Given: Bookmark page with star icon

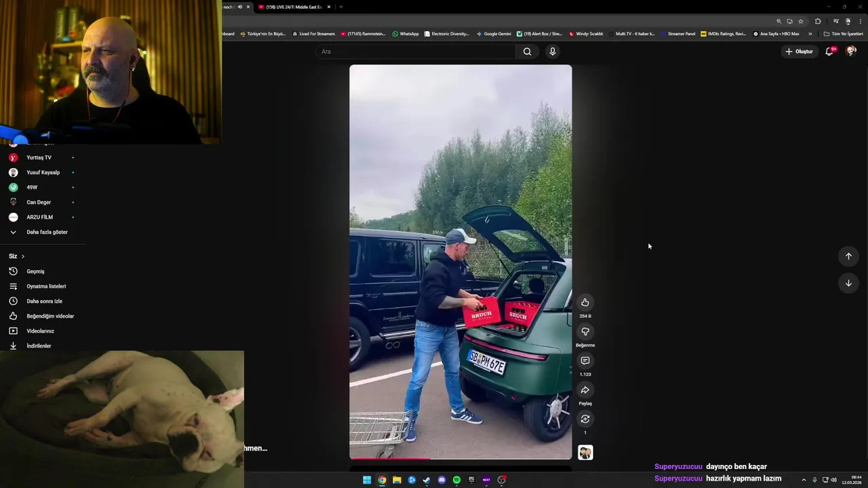Looking at the screenshot, I should pos(801,21).
